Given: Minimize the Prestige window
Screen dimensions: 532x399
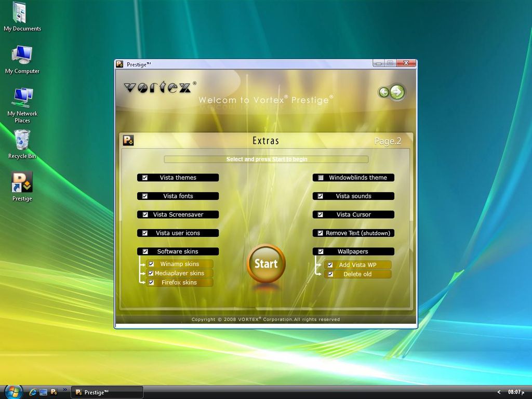Looking at the screenshot, I should (x=379, y=63).
